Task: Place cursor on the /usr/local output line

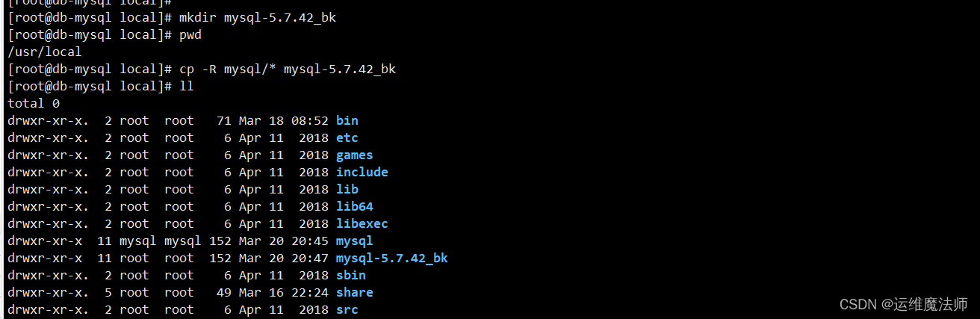Action: click(x=44, y=52)
